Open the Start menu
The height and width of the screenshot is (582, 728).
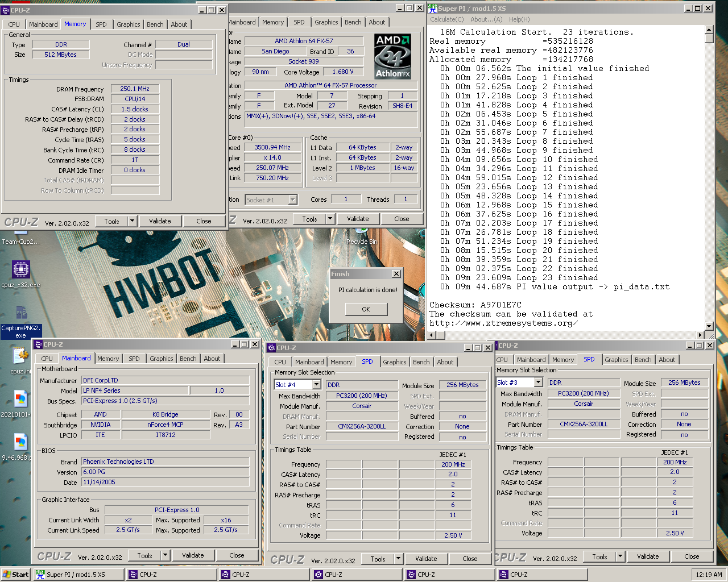(15, 575)
